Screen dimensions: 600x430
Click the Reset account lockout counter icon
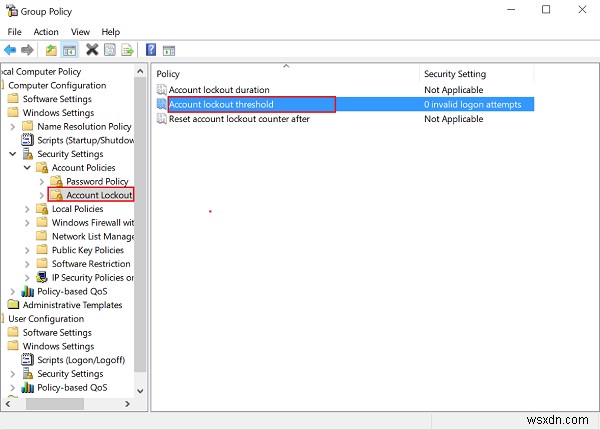161,119
